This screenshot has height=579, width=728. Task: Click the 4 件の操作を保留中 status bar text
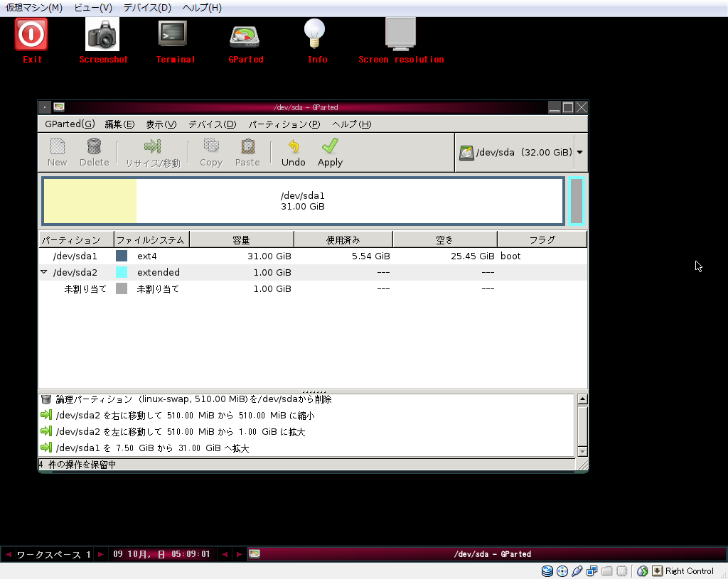[x=77, y=465]
